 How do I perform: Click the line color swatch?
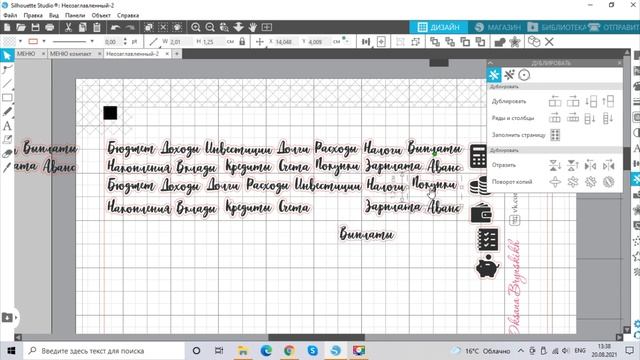(x=33, y=41)
